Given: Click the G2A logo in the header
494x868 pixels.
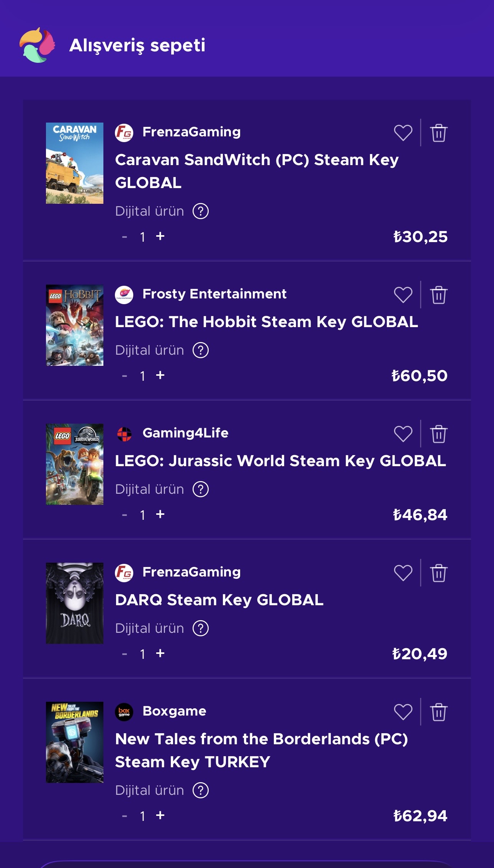Looking at the screenshot, I should 37,45.
